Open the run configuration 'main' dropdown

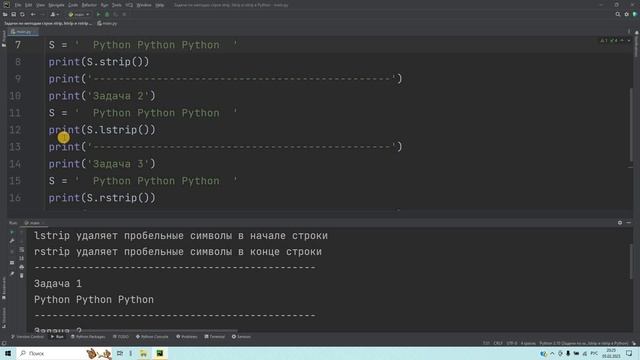click(x=78, y=14)
